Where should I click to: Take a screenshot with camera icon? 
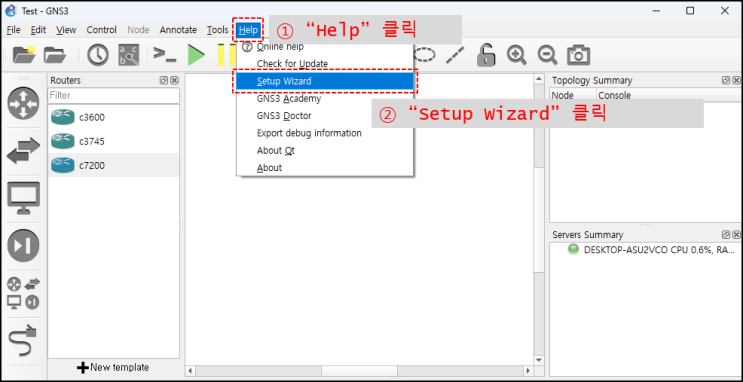579,55
